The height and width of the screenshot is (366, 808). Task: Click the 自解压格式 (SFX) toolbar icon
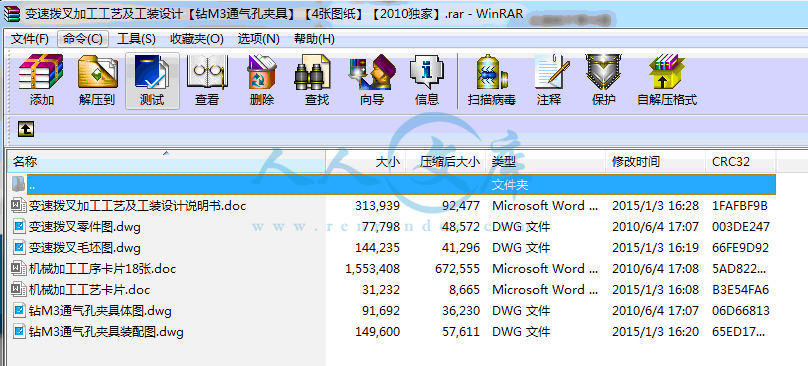pyautogui.click(x=667, y=73)
